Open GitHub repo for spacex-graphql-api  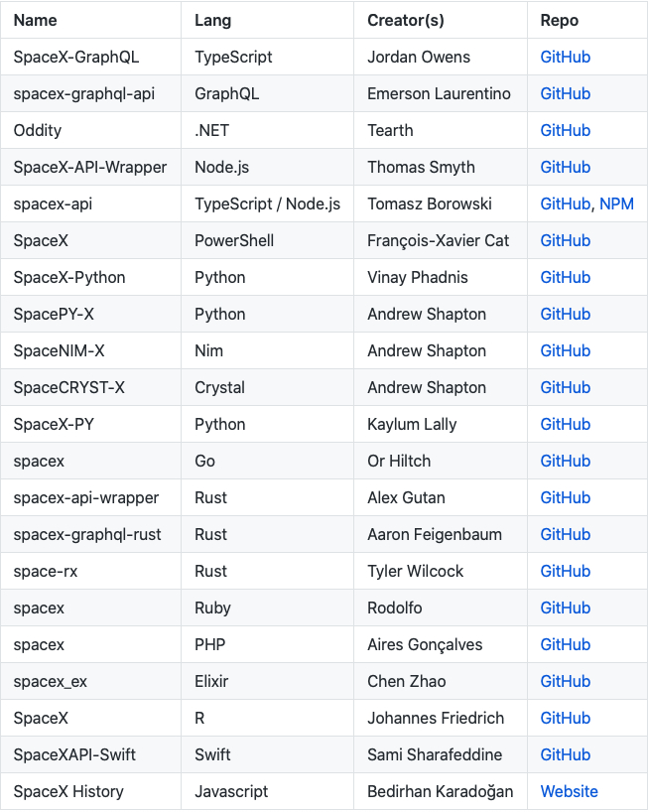tap(566, 93)
